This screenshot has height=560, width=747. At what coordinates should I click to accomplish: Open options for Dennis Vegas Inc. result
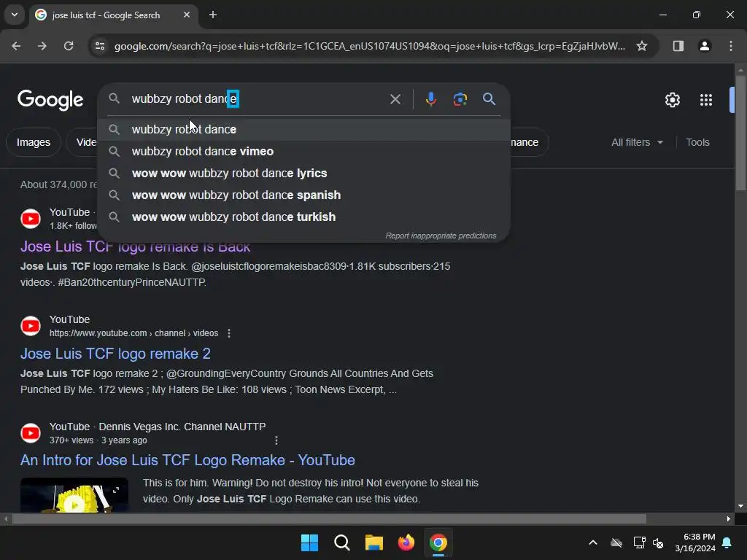[276, 440]
